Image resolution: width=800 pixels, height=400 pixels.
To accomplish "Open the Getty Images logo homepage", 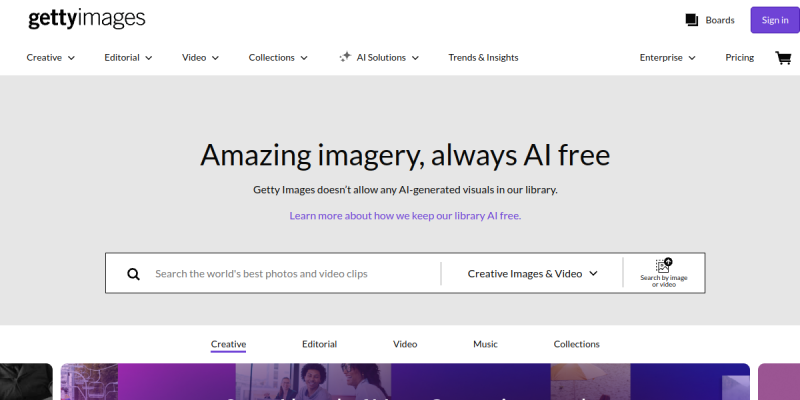I will coord(87,19).
